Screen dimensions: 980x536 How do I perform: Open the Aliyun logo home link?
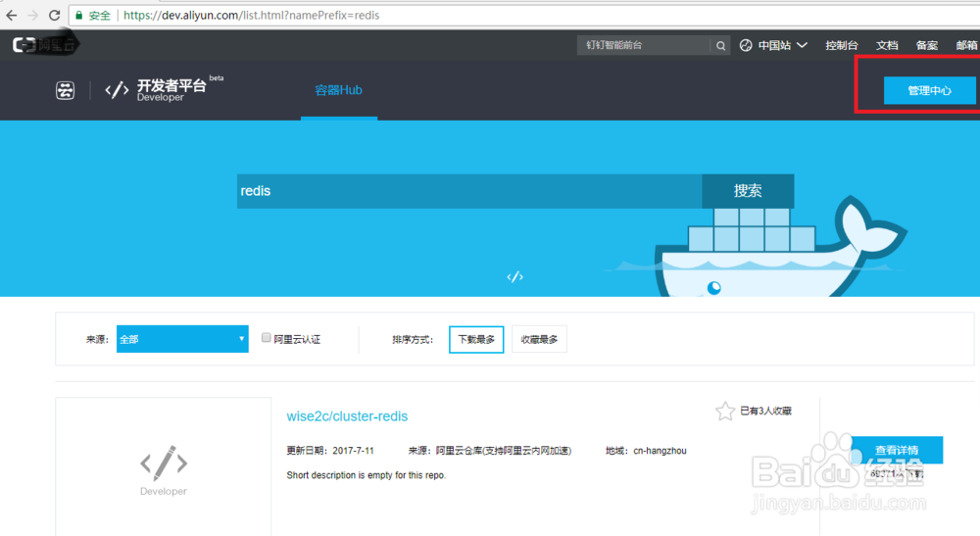click(x=44, y=44)
